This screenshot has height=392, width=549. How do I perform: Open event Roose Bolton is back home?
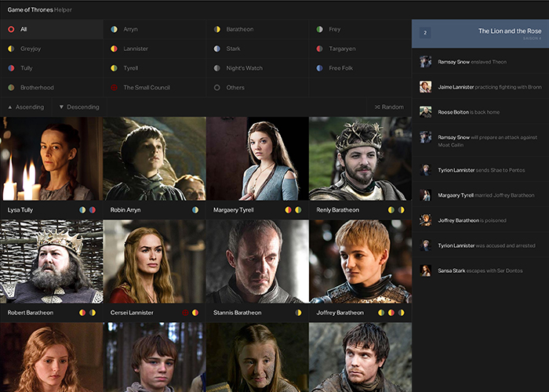480,112
